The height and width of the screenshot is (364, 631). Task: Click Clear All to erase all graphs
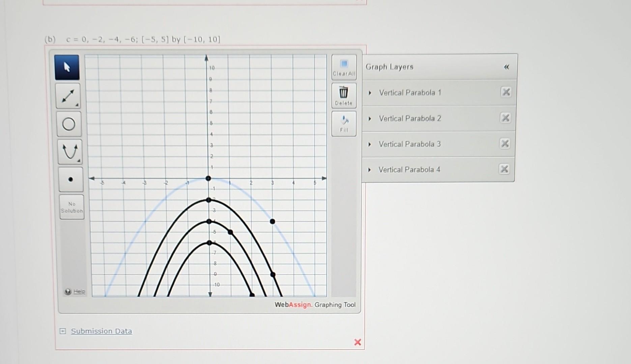(343, 66)
